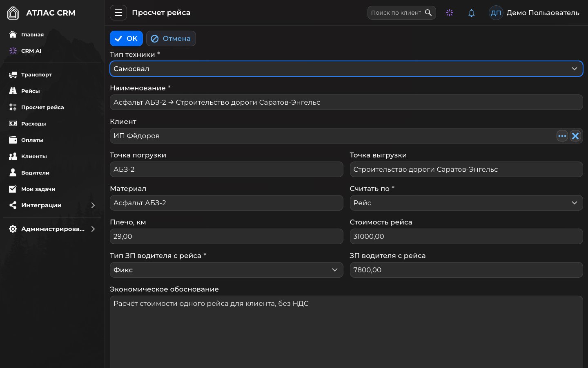588x368 pixels.
Task: Open the notifications bell icon
Action: (471, 13)
